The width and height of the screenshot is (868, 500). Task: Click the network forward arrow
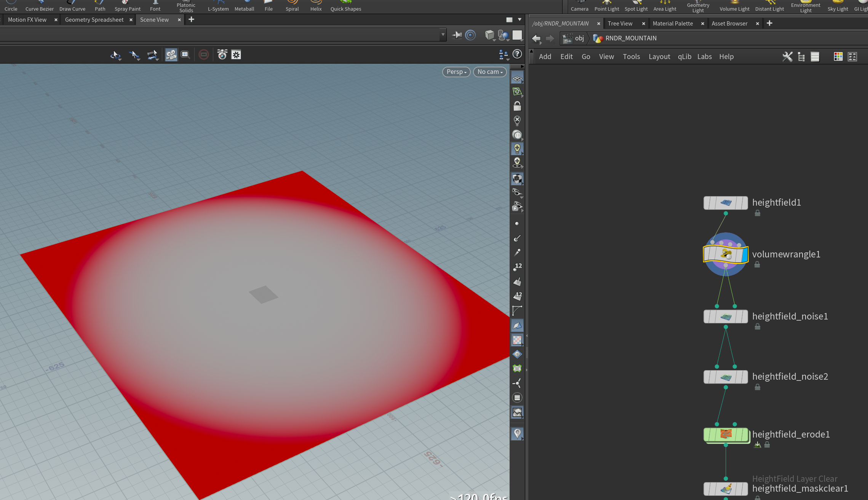coord(550,38)
